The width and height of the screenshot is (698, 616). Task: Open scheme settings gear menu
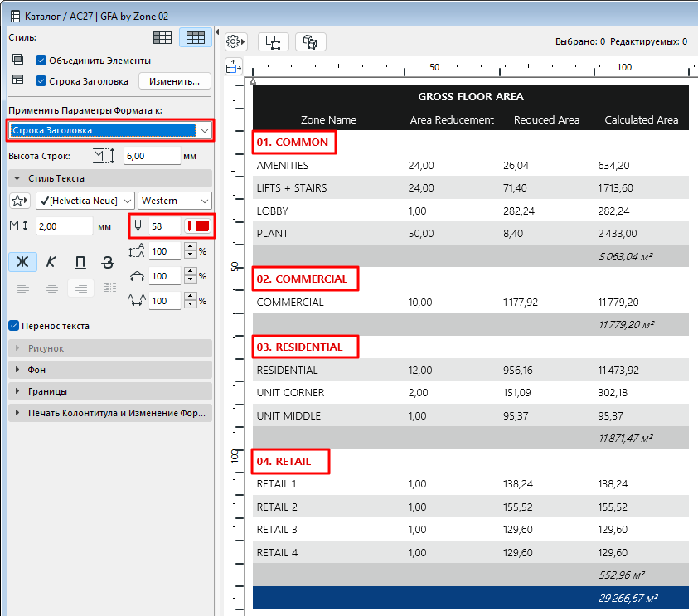[236, 41]
